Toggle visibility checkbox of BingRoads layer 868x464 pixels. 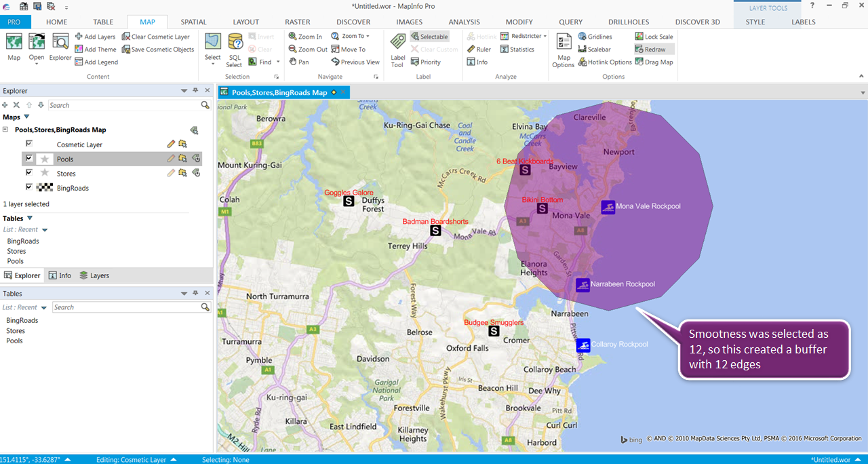pos(28,187)
